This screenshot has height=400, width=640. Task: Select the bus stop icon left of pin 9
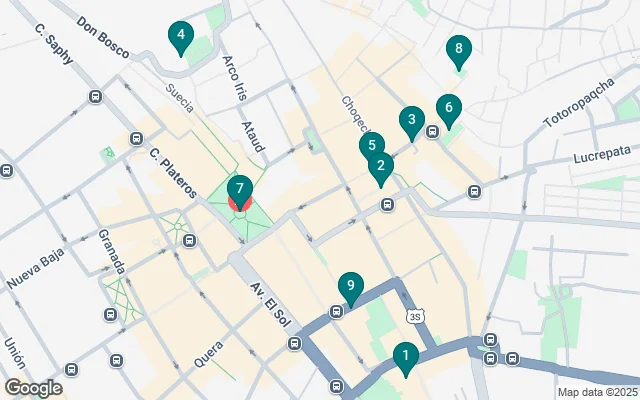click(336, 312)
